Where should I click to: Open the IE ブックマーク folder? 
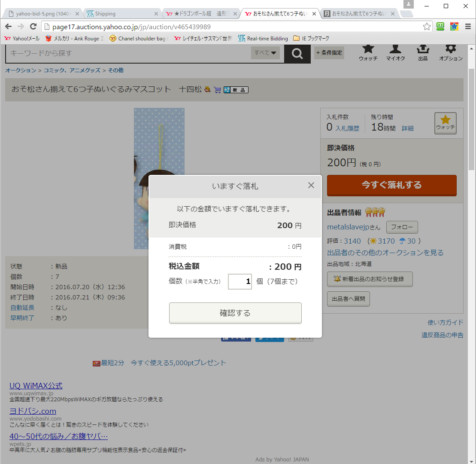tap(311, 39)
